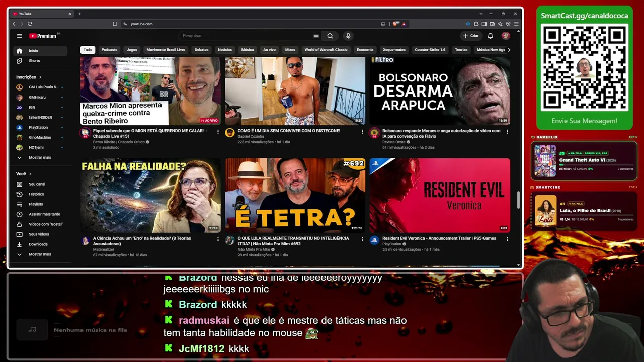The height and width of the screenshot is (362, 644).
Task: Open options for Não Minta Pra Mim #692
Action: (362, 239)
